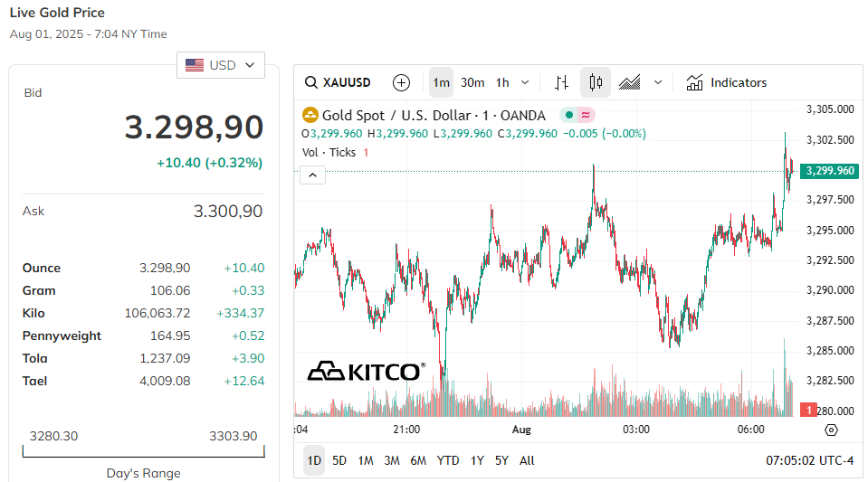Screen dimensions: 868x482
Task: Click the Pennyweight row label
Action: click(x=62, y=336)
